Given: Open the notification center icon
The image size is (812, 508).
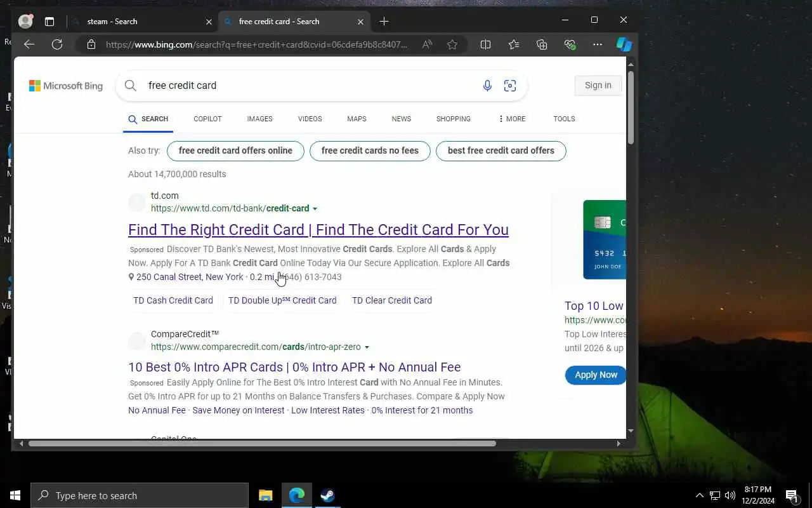Looking at the screenshot, I should 792,495.
